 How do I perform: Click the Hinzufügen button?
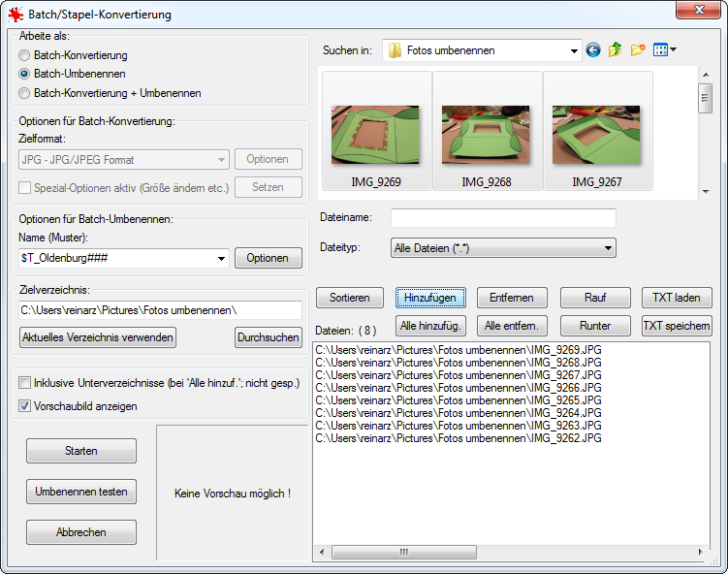click(430, 298)
